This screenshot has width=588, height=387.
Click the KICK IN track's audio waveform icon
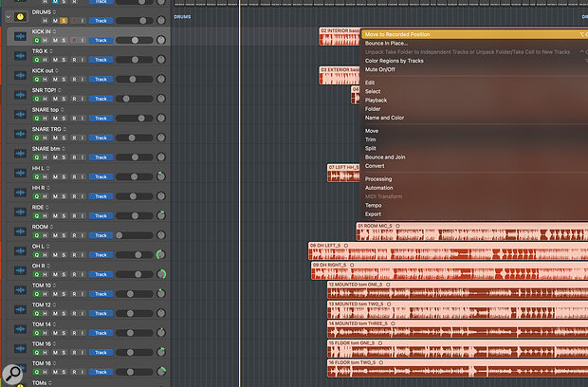pyautogui.click(x=20, y=36)
